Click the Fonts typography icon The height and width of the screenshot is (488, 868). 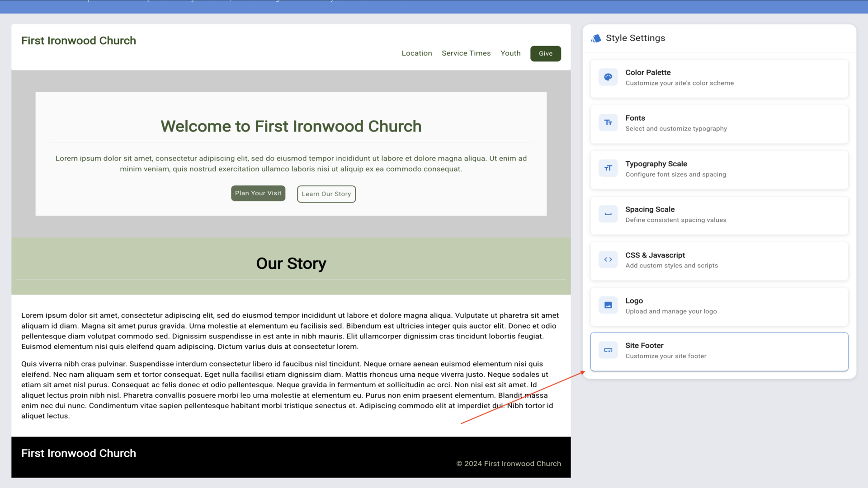pyautogui.click(x=608, y=123)
